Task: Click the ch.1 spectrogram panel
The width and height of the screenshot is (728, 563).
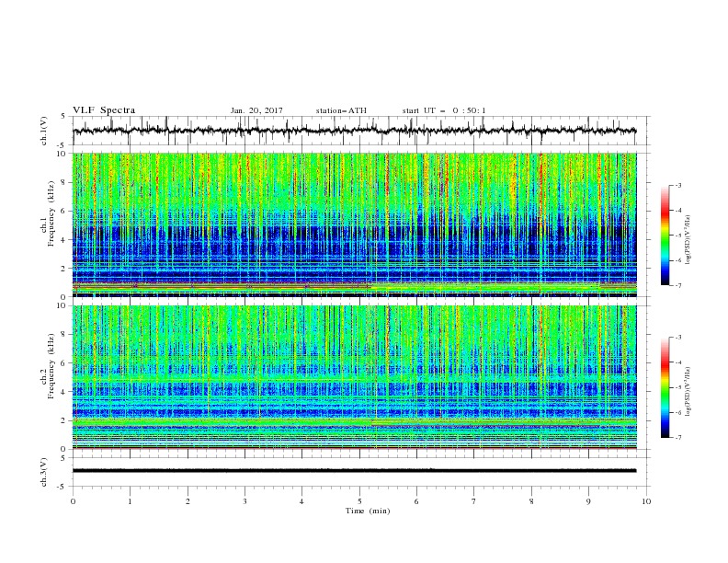Action: click(x=355, y=224)
